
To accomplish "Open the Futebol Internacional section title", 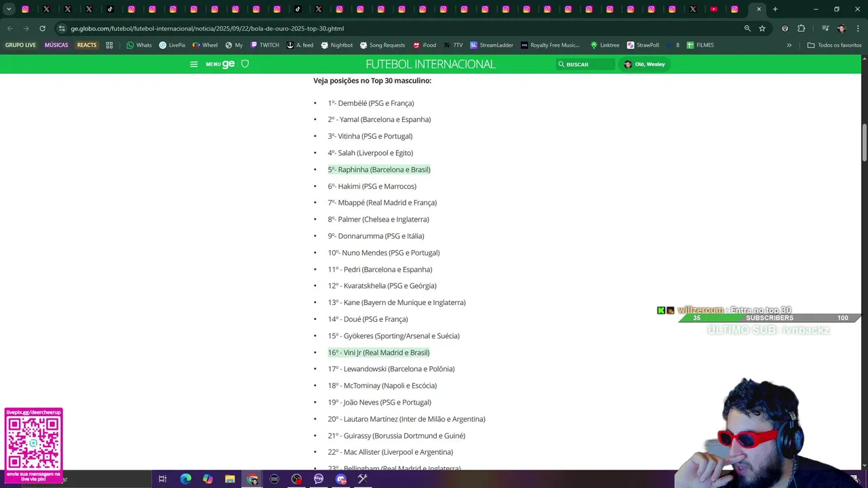I will (x=431, y=64).
